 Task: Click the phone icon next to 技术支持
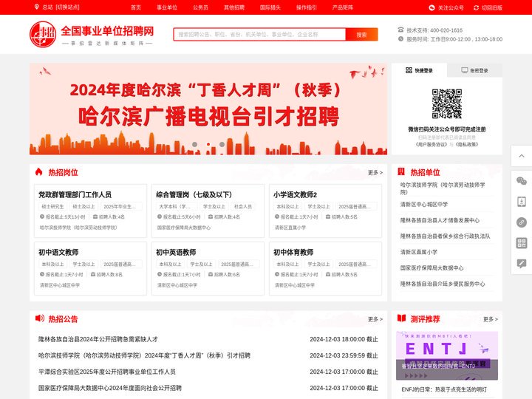(400, 30)
